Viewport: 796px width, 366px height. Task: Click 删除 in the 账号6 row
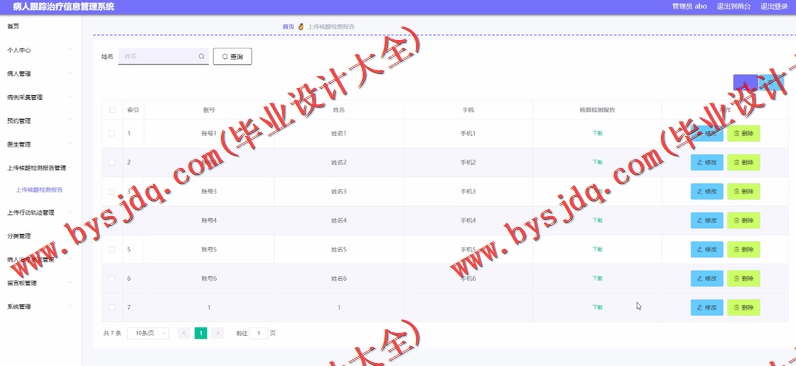[x=744, y=278]
